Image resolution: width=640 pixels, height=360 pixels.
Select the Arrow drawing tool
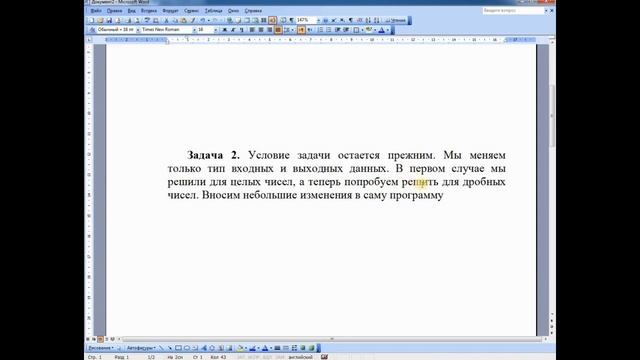(170, 348)
